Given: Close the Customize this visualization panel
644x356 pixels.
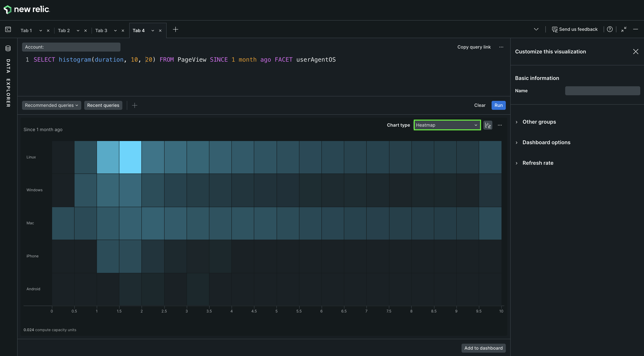Looking at the screenshot, I should (635, 52).
